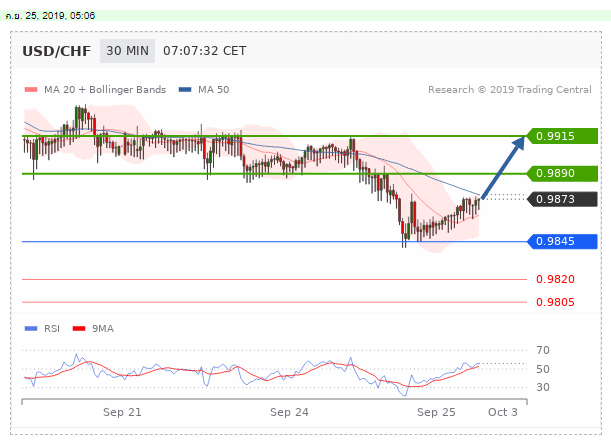Click the 9MA legend label
The height and width of the screenshot is (440, 611).
click(x=103, y=329)
